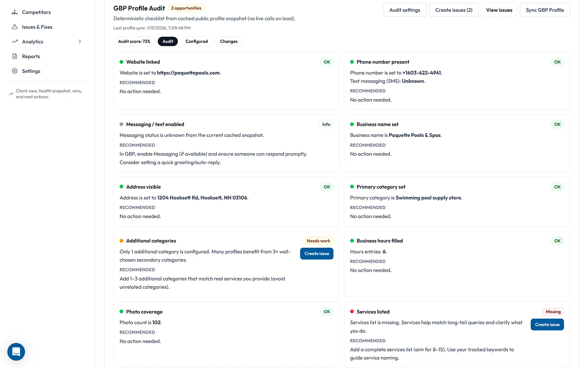Open the Reports panel icon
The width and height of the screenshot is (588, 368).
[x=15, y=56]
